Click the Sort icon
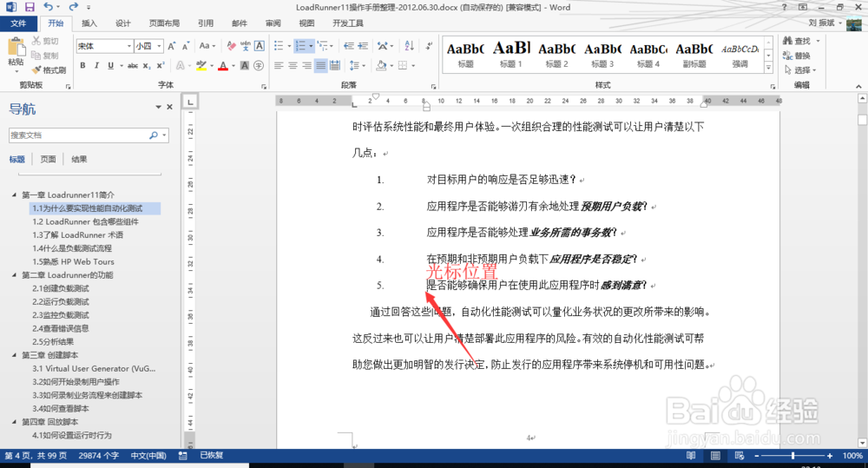The image size is (868, 468). pos(409,46)
